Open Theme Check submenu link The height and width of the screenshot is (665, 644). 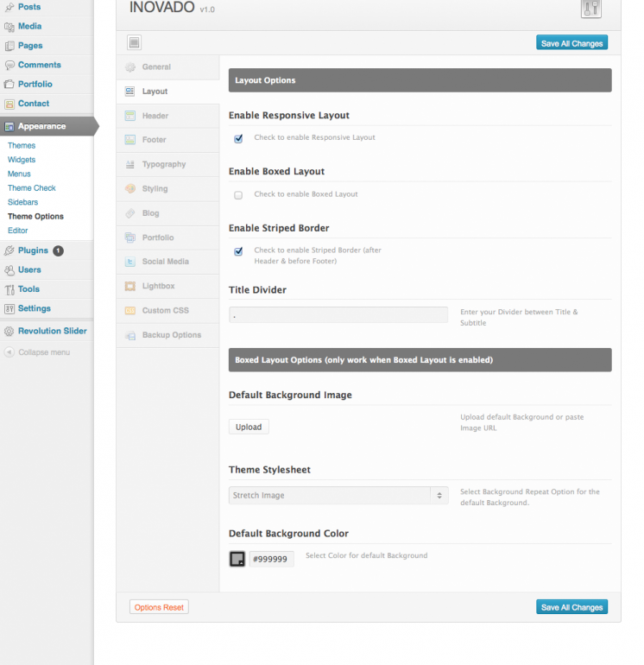tap(32, 188)
